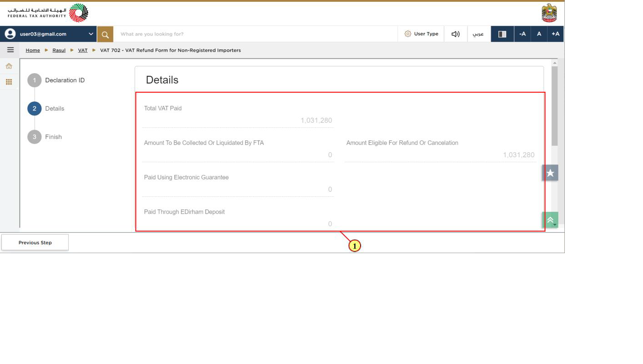Click the Total VAT Paid field
This screenshot has height=364, width=643.
pos(238,120)
